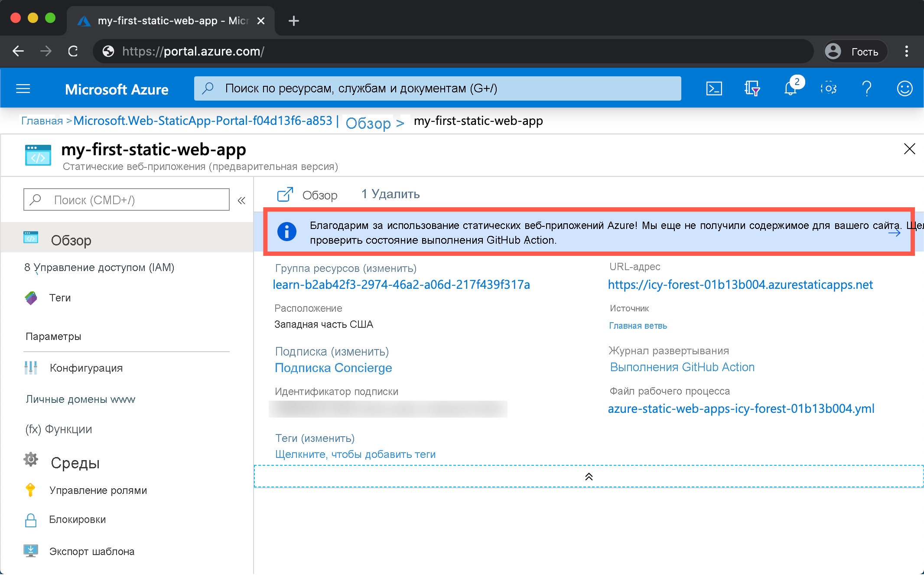Image resolution: width=924 pixels, height=575 pixels.
Task: Click the lock icon for Блокировки
Action: (x=31, y=520)
